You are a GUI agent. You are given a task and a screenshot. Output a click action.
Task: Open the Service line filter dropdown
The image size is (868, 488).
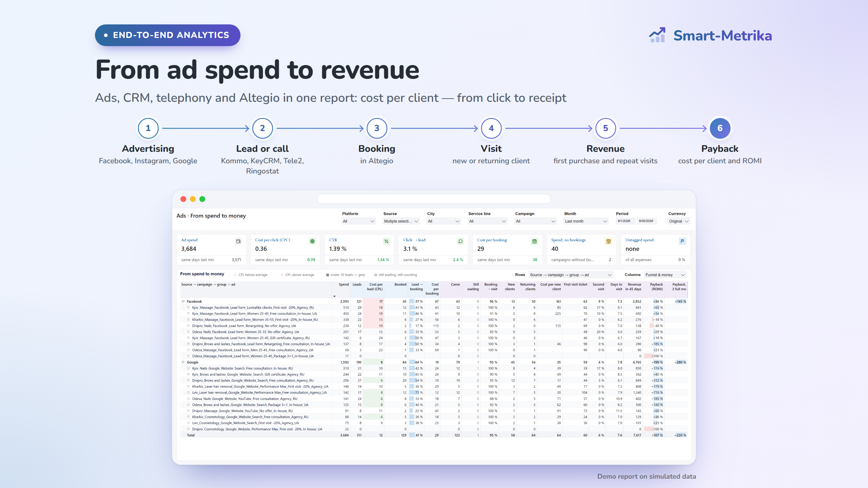[487, 221]
